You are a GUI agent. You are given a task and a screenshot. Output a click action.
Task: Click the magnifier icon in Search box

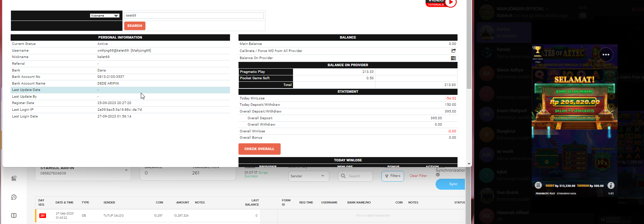343,176
